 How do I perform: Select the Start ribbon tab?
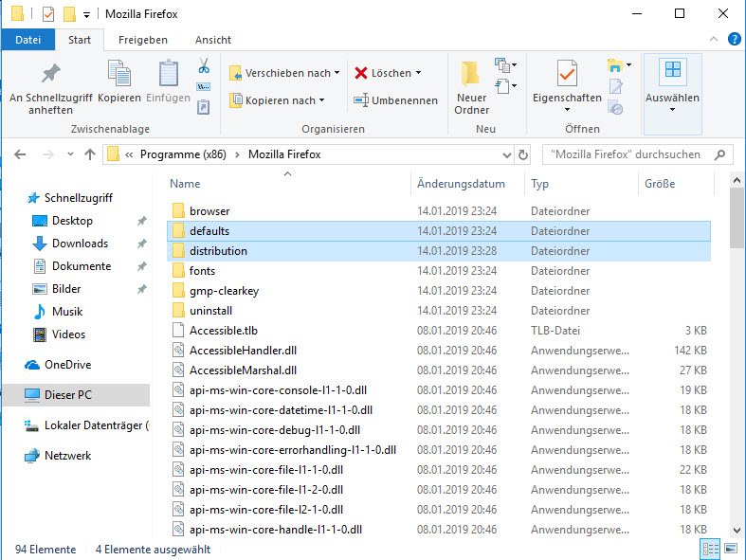pos(80,40)
